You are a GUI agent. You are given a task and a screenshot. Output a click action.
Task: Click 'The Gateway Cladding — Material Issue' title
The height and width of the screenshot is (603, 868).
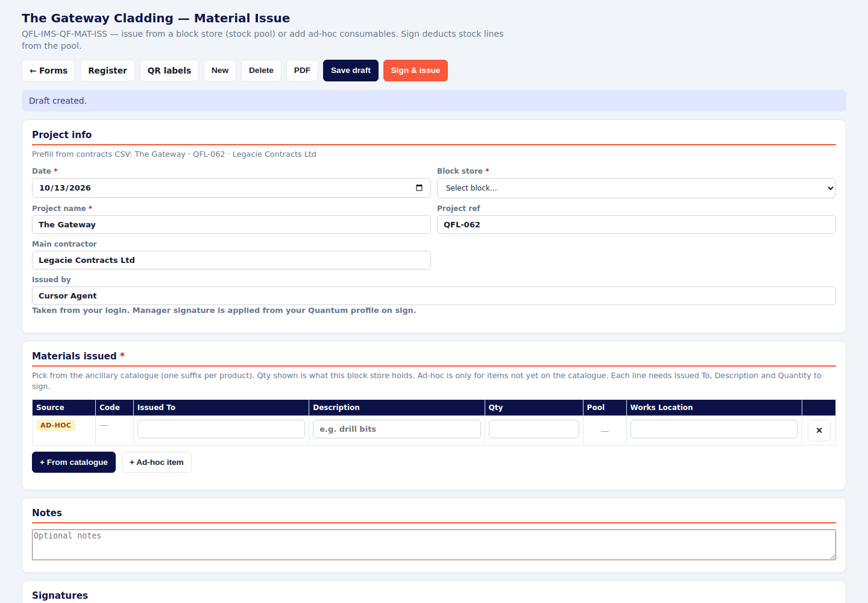(156, 18)
